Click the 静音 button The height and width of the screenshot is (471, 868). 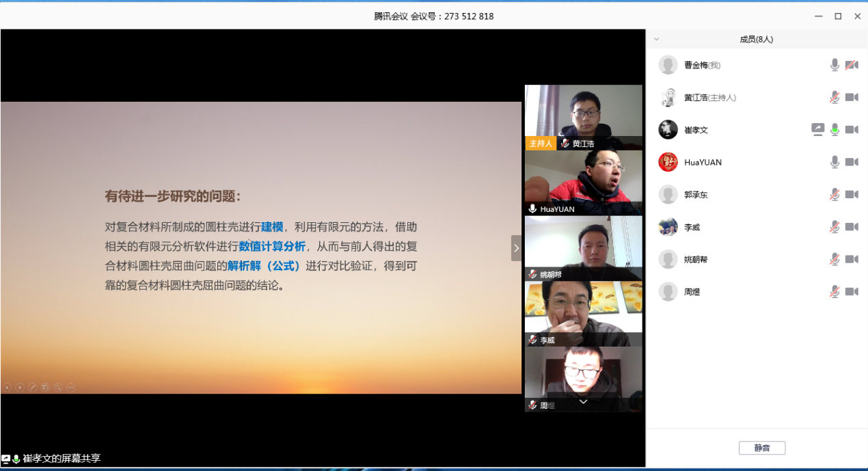point(761,448)
